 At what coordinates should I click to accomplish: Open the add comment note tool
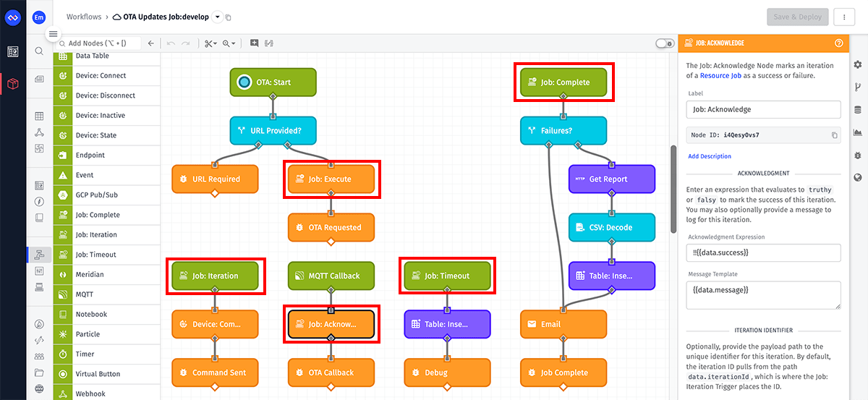(x=254, y=43)
